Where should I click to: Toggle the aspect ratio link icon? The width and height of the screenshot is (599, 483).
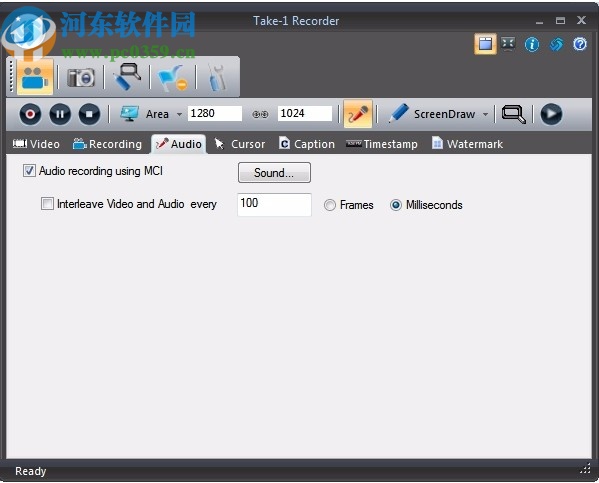[x=260, y=114]
